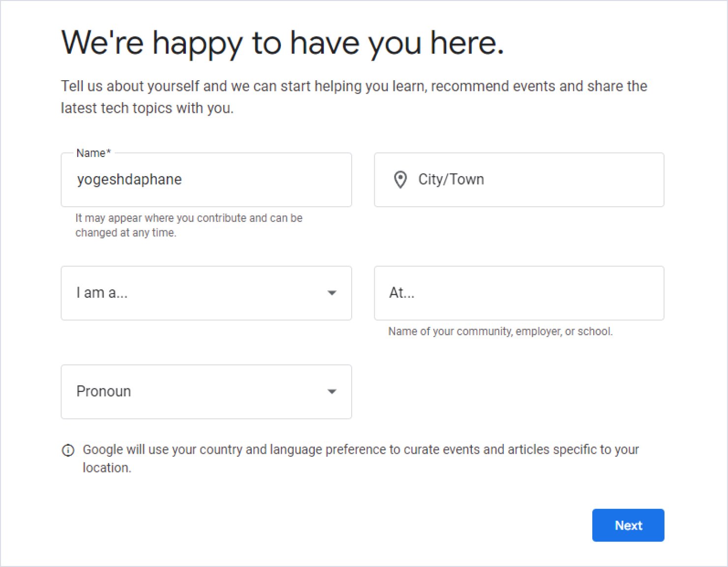Click the info icon beside Google notice
This screenshot has width=728, height=567.
tap(68, 450)
